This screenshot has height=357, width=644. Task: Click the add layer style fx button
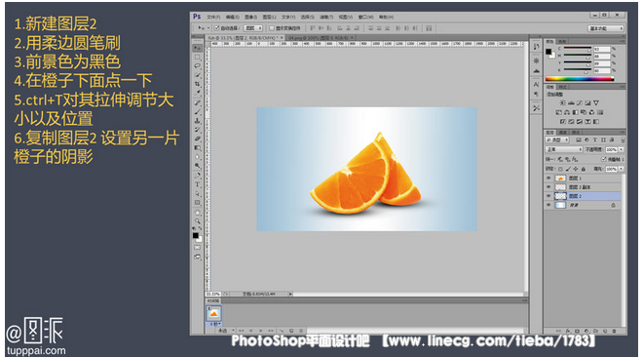(x=568, y=331)
